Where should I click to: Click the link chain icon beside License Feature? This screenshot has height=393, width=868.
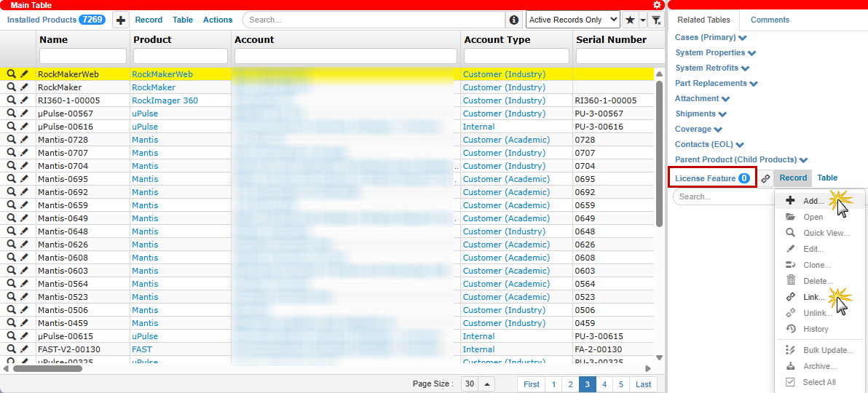point(765,178)
